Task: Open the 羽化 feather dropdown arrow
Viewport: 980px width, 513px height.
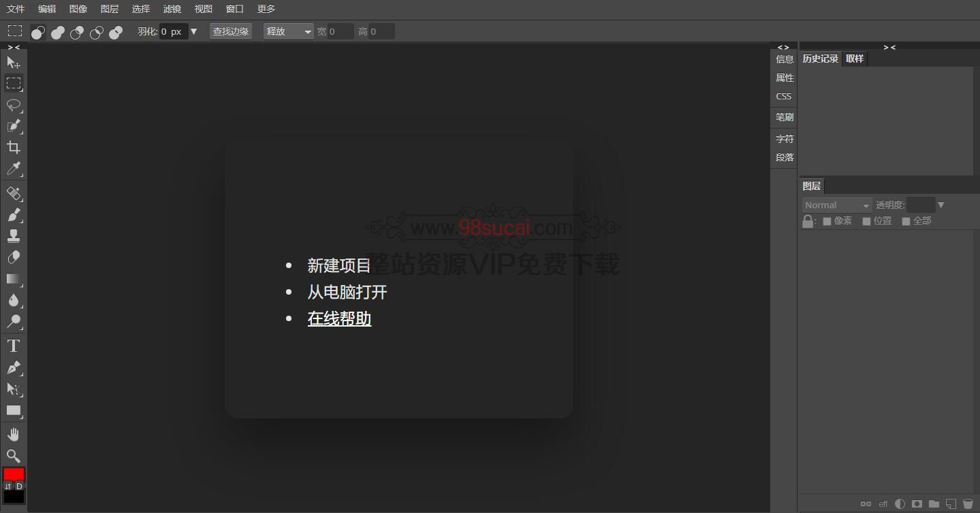Action: click(194, 31)
